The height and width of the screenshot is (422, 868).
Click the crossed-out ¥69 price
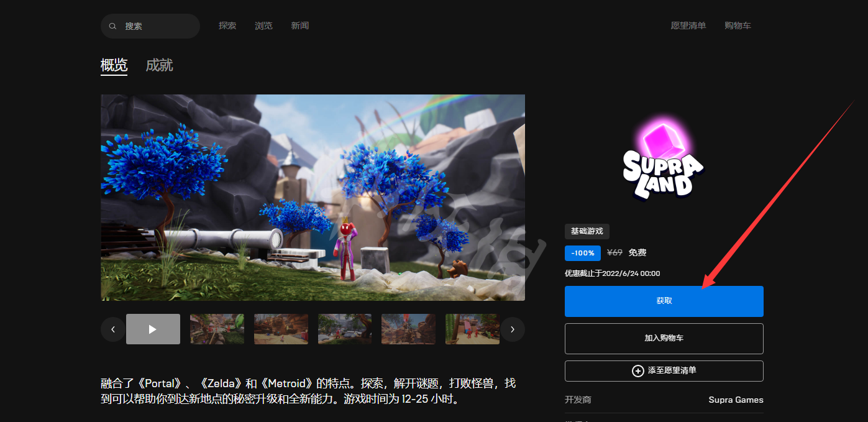(614, 253)
